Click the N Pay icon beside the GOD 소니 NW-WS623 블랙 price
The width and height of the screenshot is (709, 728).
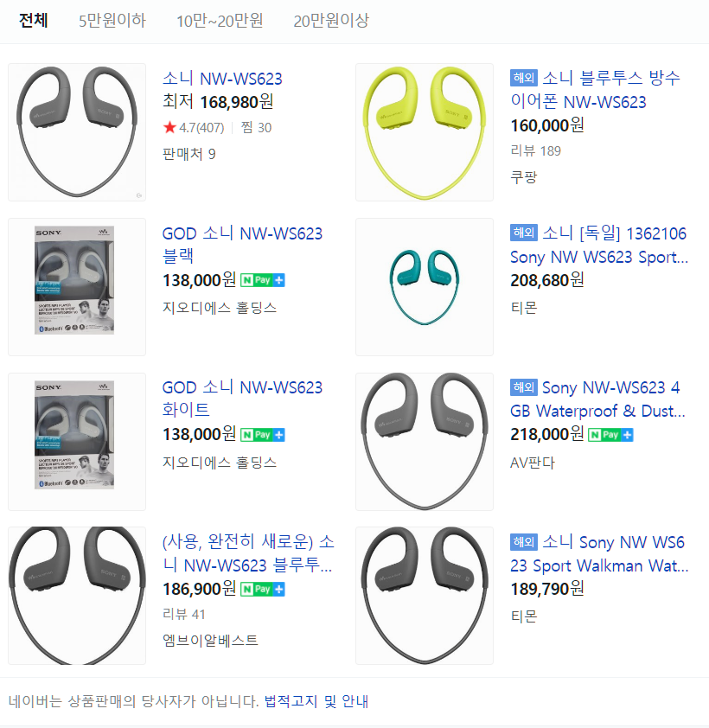[262, 280]
